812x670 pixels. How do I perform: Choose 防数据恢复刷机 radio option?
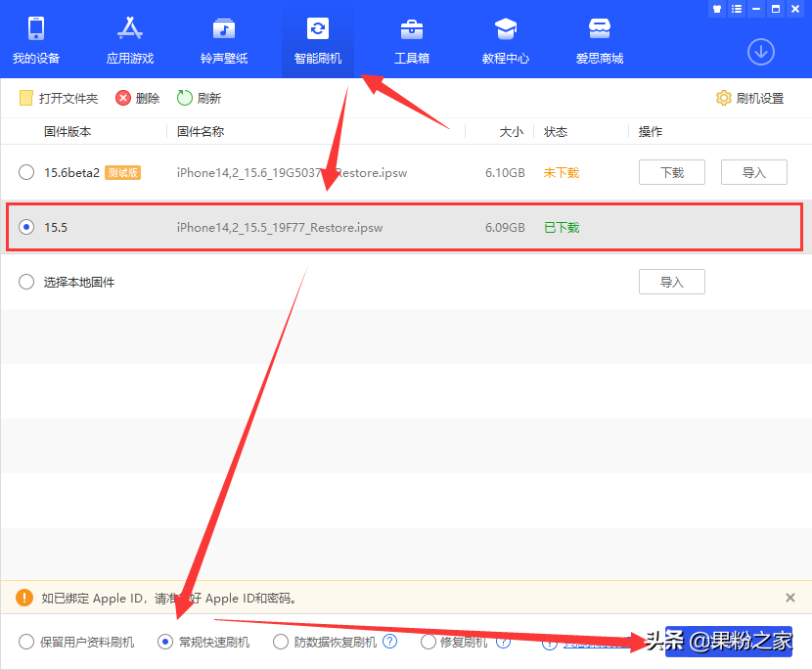pos(281,642)
